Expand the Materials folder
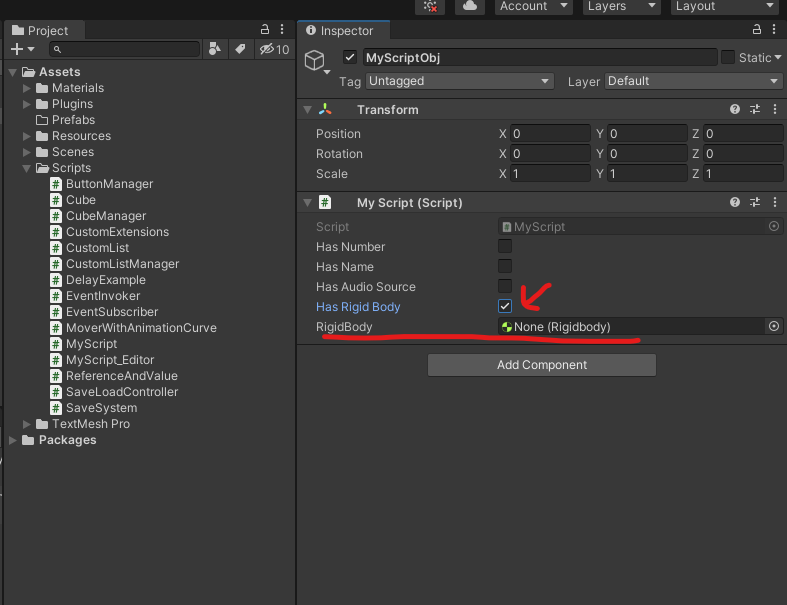The width and height of the screenshot is (787, 605). (27, 88)
